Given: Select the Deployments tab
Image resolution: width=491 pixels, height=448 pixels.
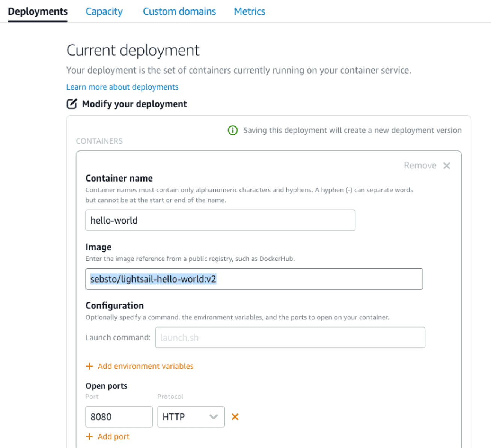Looking at the screenshot, I should coord(38,11).
